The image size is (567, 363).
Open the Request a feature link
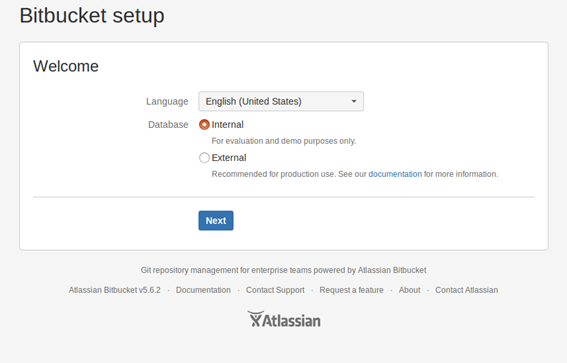pos(351,290)
